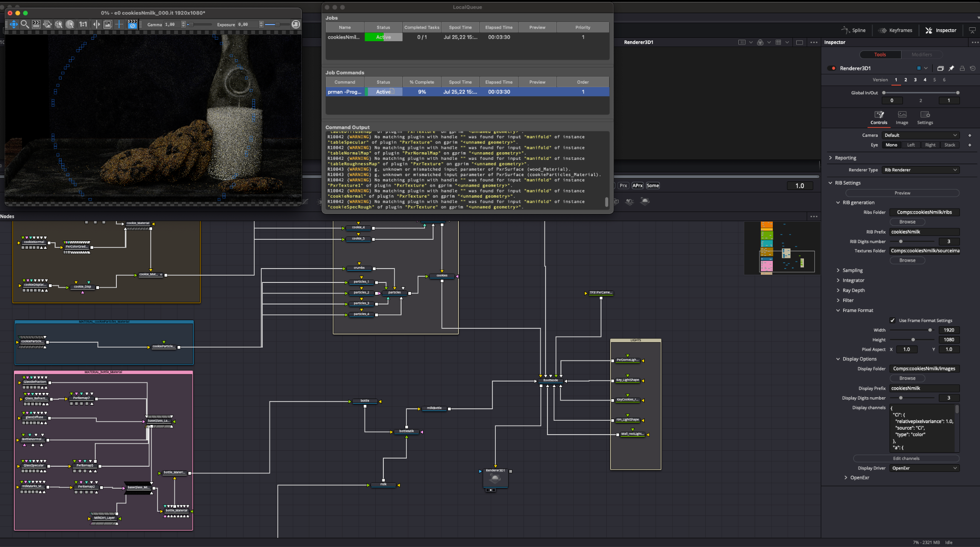Open the Camera Default dropdown
The height and width of the screenshot is (547, 980).
pyautogui.click(x=921, y=135)
